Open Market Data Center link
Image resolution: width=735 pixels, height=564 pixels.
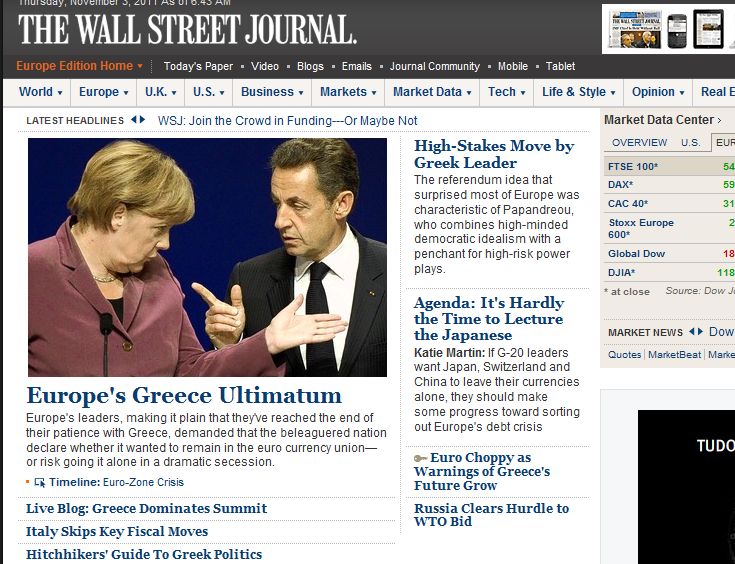(x=662, y=120)
